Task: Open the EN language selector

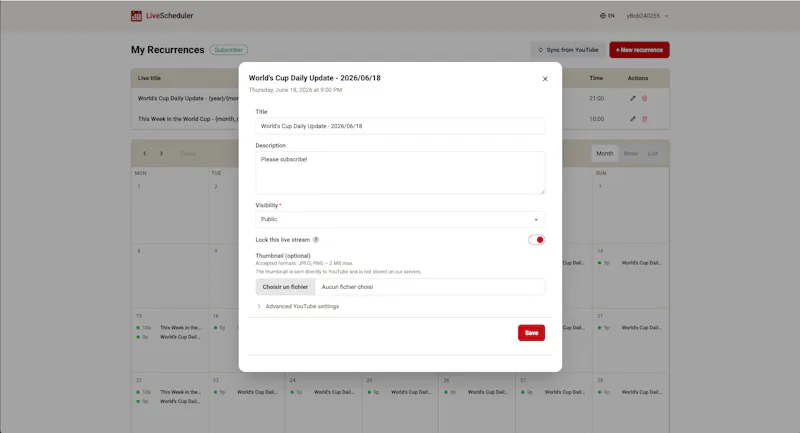Action: [607, 16]
